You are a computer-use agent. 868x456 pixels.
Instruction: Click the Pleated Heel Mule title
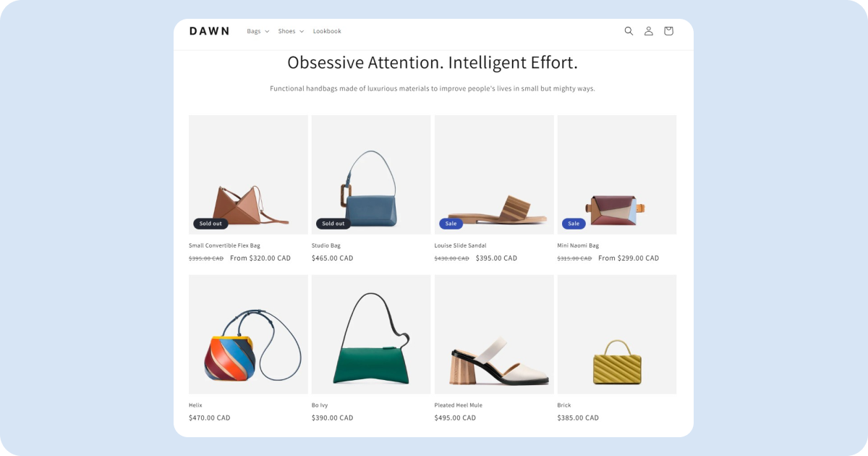point(458,405)
